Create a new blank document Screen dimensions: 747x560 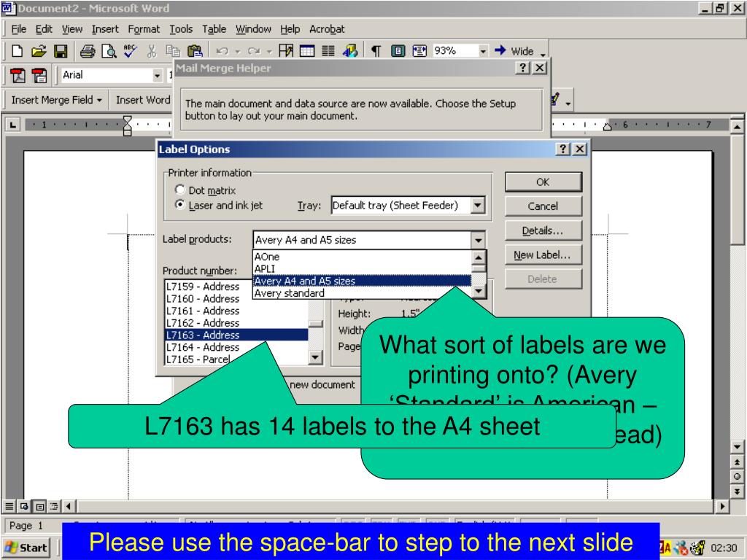[18, 51]
